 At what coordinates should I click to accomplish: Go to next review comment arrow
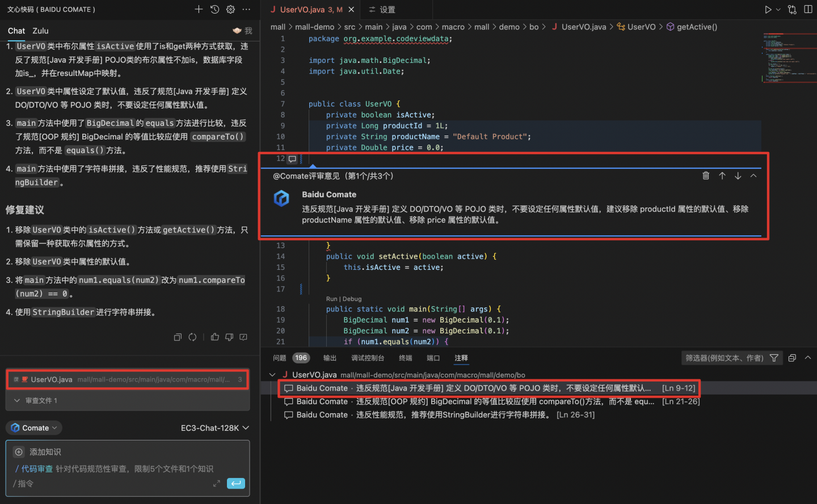click(738, 176)
